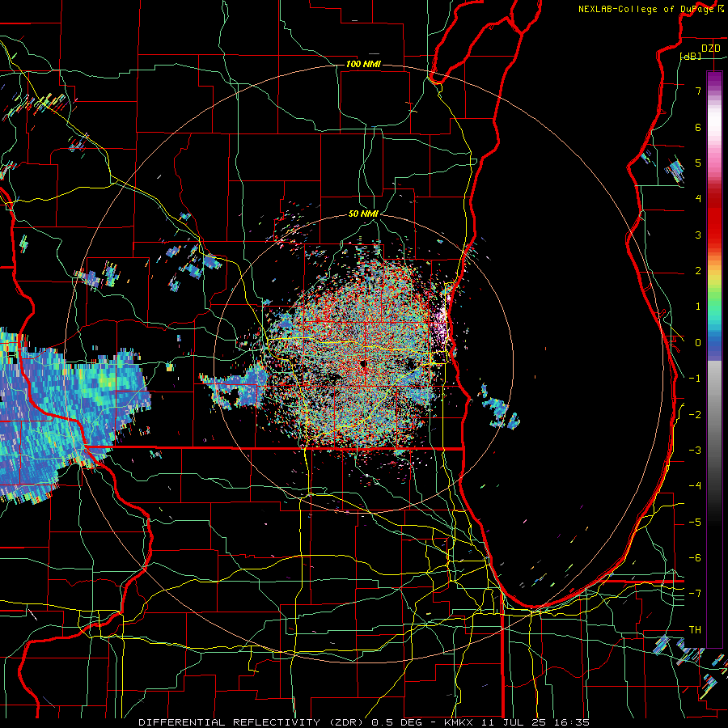Viewport: 728px width, 728px height.
Task: Click the scale value "-3" on the legend
Action: click(695, 451)
